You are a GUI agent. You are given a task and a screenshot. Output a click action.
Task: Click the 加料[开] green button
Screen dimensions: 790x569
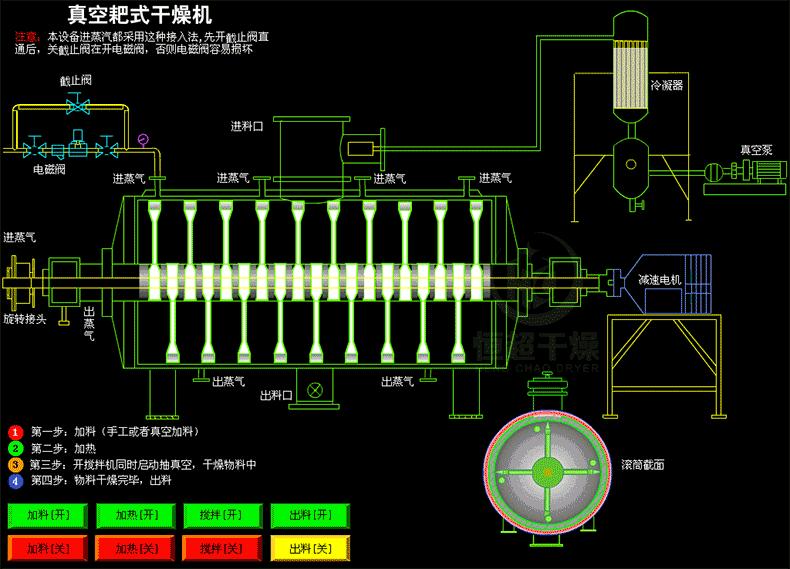pos(48,515)
